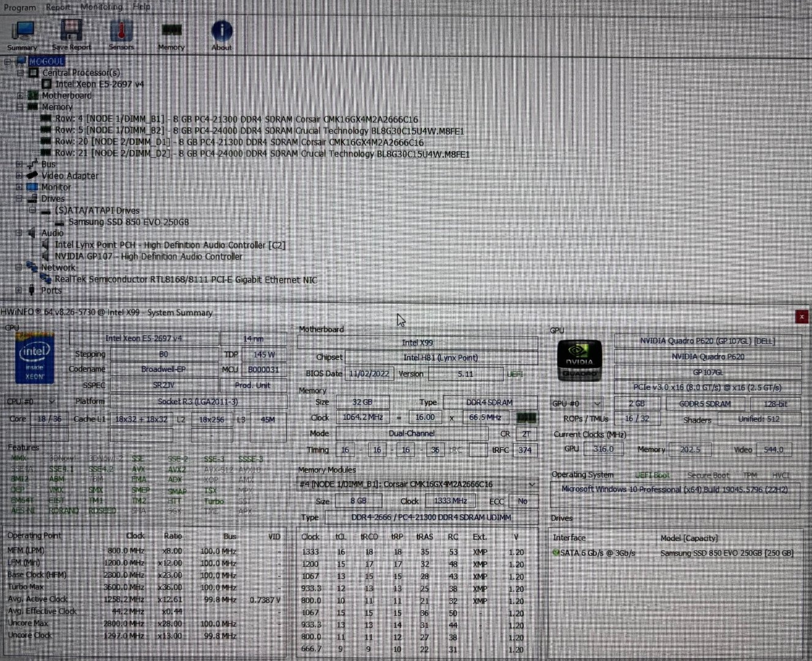812x661 pixels.
Task: Click the BIOS Date 11/02/2022 field
Action: coord(369,374)
